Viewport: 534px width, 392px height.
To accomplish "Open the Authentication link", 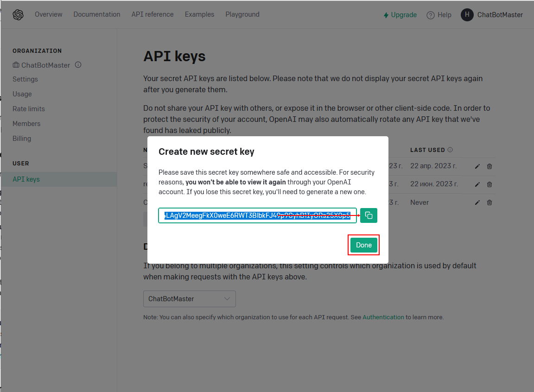I will (383, 317).
